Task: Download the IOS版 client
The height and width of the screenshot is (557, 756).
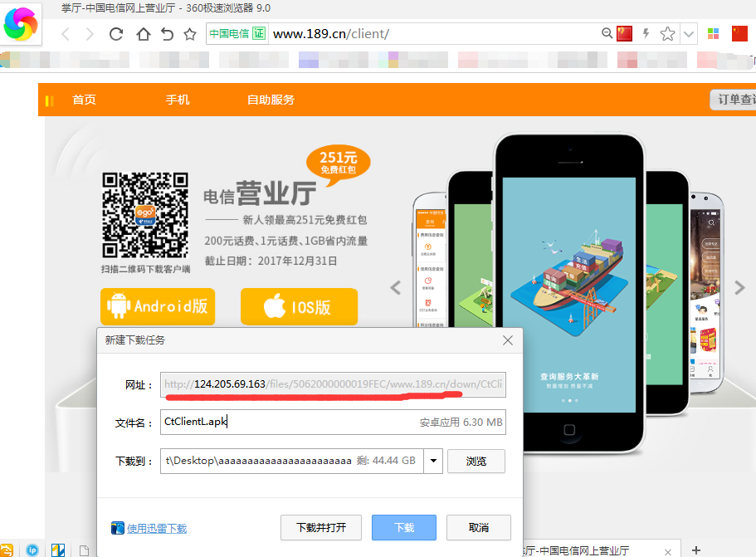Action: pos(299,306)
